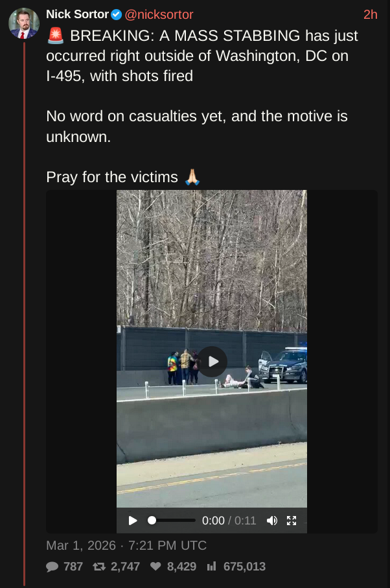Click the blue verified badge icon
The image size is (390, 588).
pyautogui.click(x=117, y=15)
